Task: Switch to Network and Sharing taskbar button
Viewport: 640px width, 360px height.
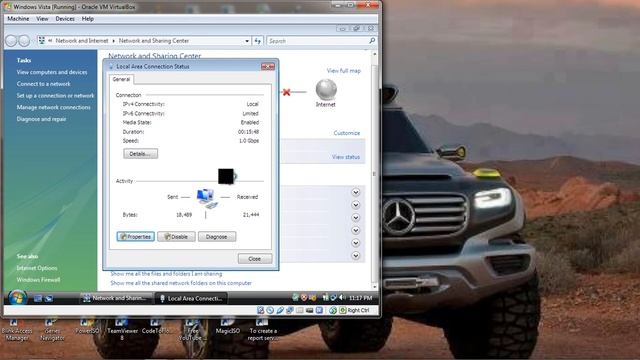Action: (116, 298)
